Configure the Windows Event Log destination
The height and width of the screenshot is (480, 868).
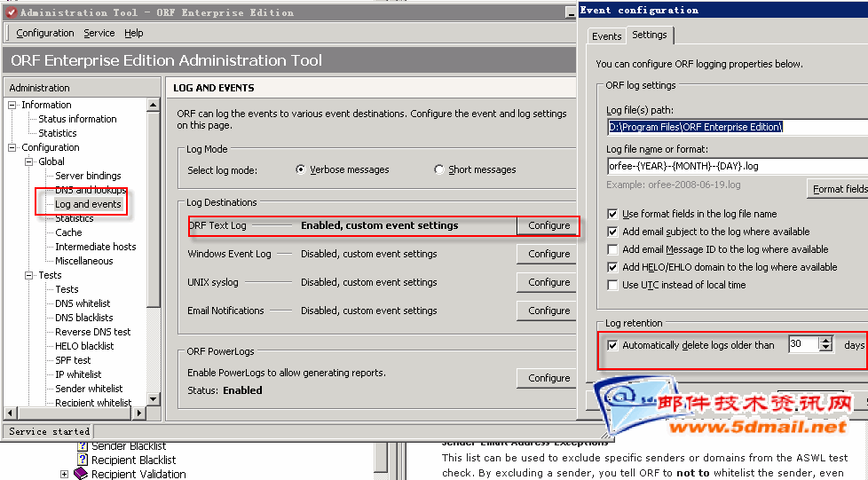tap(548, 254)
